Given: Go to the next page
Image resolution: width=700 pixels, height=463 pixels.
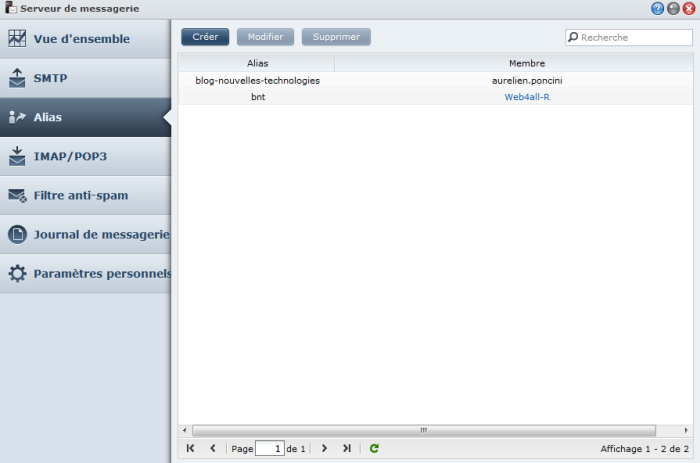Looking at the screenshot, I should point(325,448).
